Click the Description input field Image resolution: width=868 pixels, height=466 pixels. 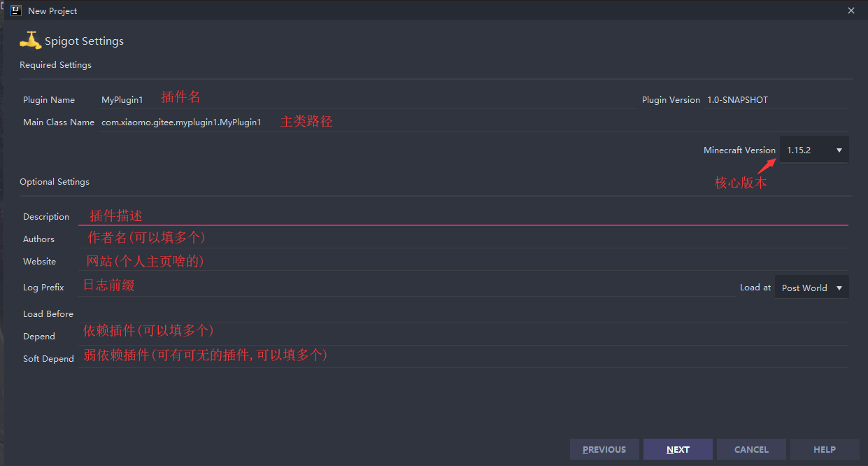tap(420, 216)
